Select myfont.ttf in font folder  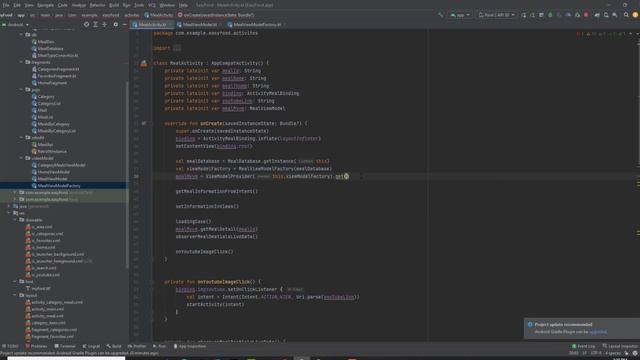[x=40, y=289]
